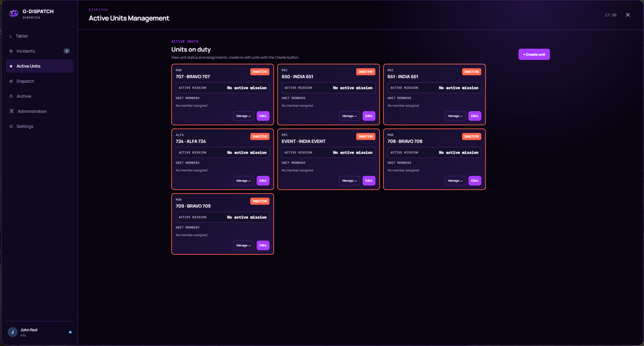Call unit 707 Bravo 707
This screenshot has height=346, width=644.
pos(263,116)
